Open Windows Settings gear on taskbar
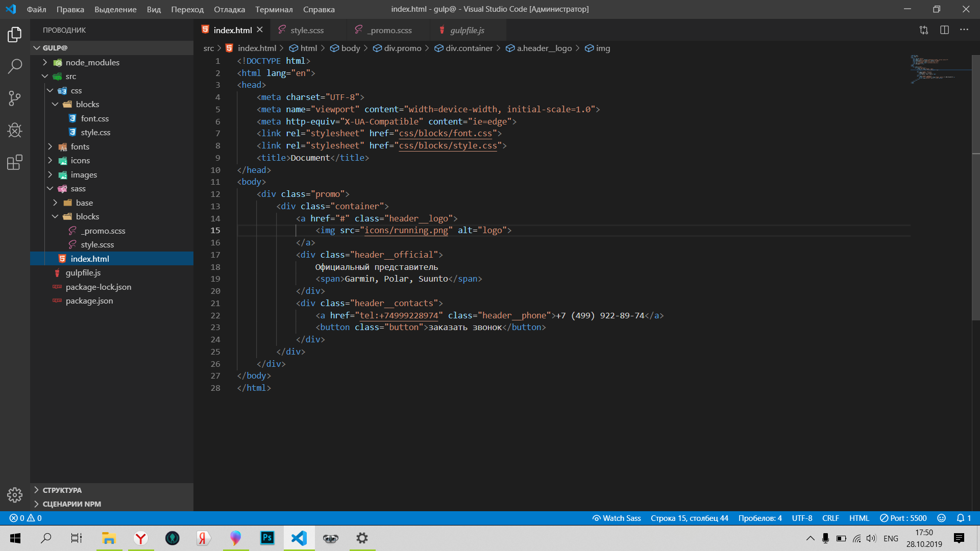Image resolution: width=980 pixels, height=551 pixels. click(x=362, y=538)
